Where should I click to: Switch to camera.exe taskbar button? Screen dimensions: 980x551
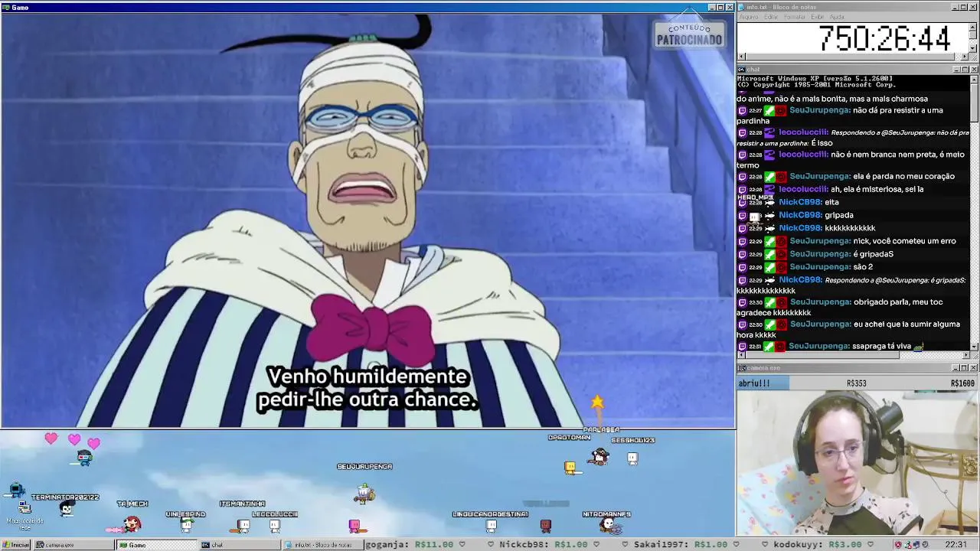pos(73,545)
